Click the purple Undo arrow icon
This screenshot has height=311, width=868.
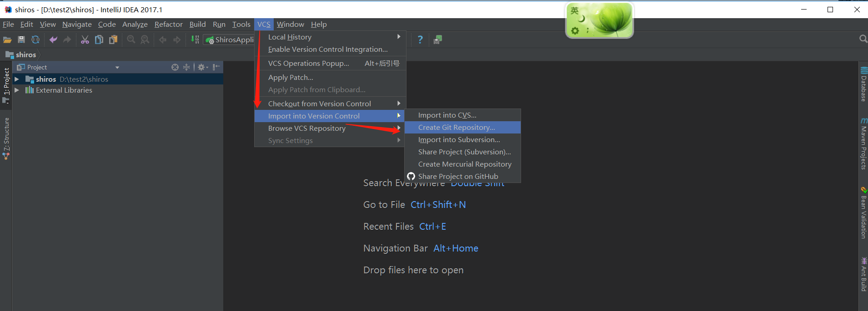[x=53, y=40]
